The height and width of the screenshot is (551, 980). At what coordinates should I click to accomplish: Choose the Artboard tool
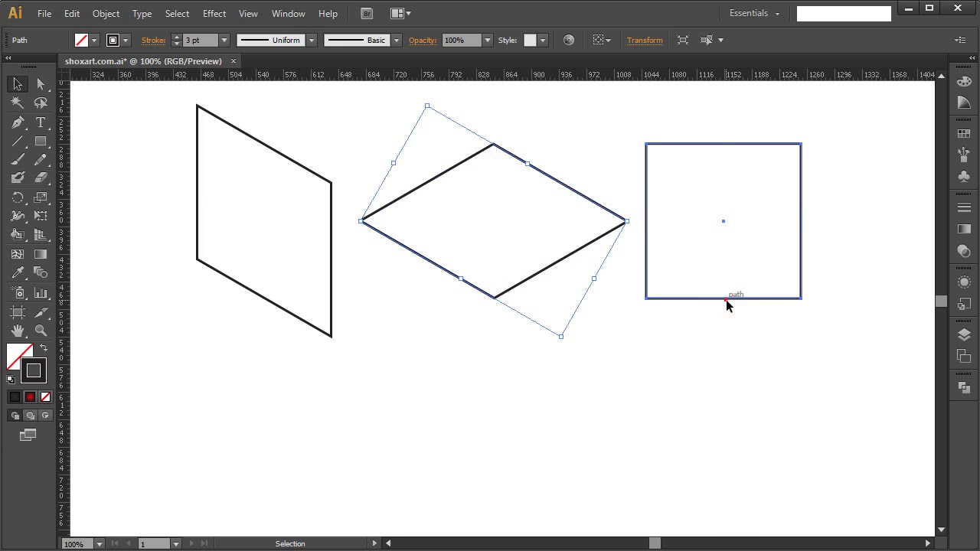pyautogui.click(x=18, y=311)
